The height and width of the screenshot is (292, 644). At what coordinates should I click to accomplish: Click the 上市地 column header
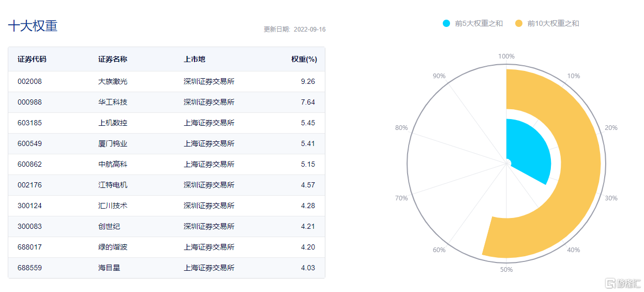194,59
